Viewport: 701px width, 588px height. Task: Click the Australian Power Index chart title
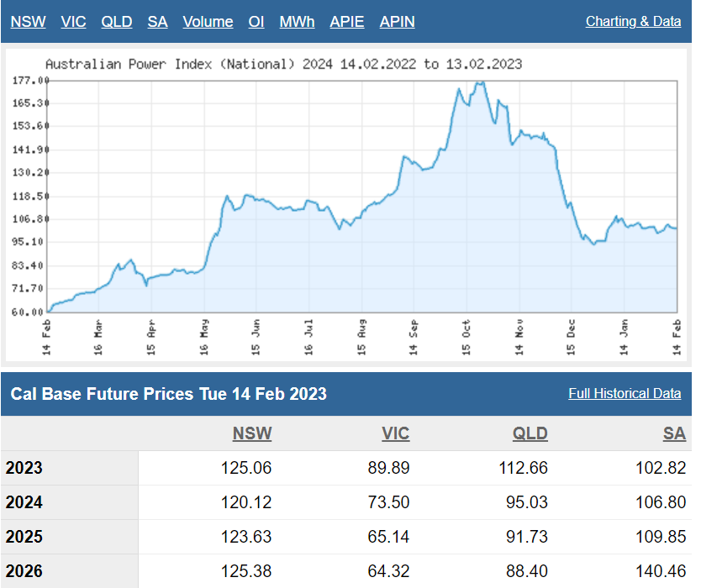(283, 64)
